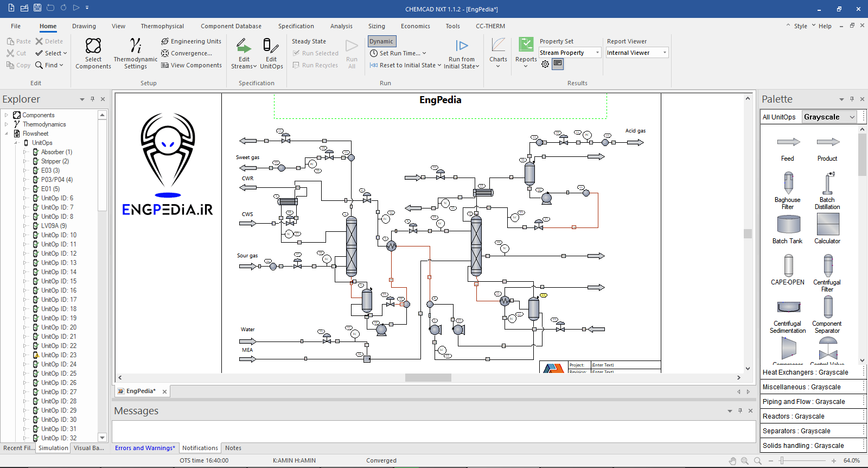
Task: Pick the Centrifugal Filter unit
Action: click(x=827, y=273)
